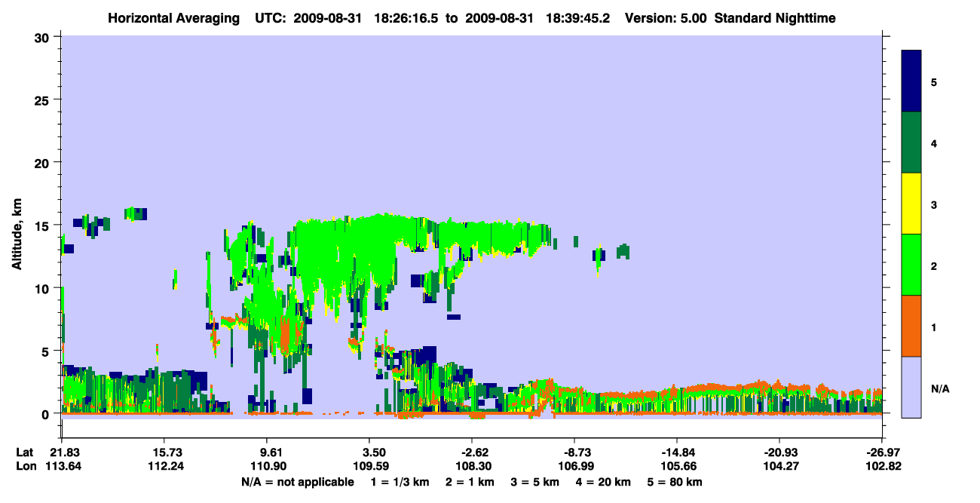Click the color bar label 'N/A'
This screenshot has height=503, width=980.
[x=940, y=388]
